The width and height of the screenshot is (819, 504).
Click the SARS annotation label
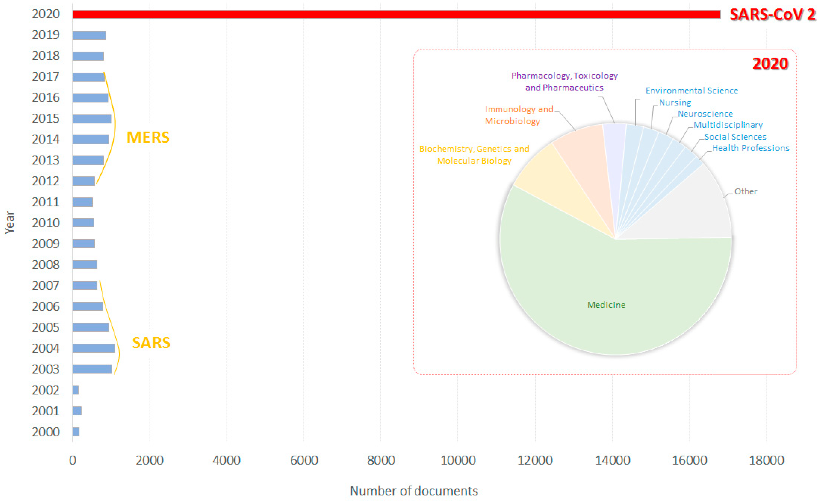pos(151,343)
